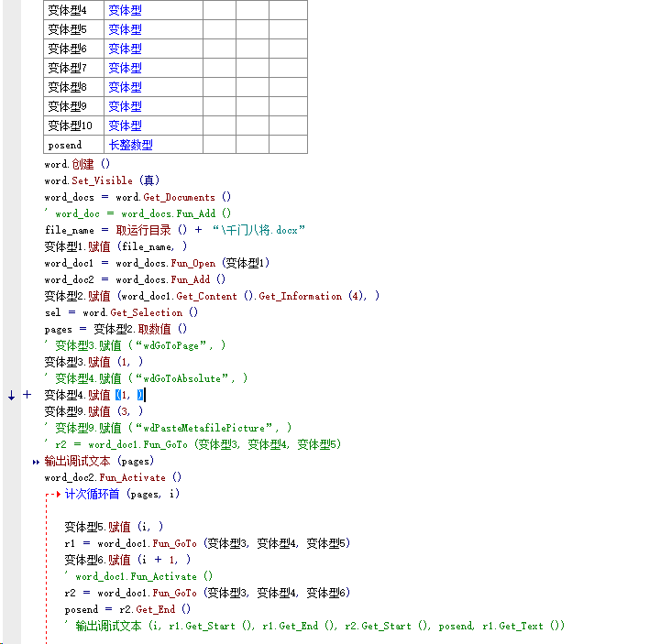Click the line word_doc1 = word_docs.Fun_Open
The image size is (649, 644).
tap(157, 263)
